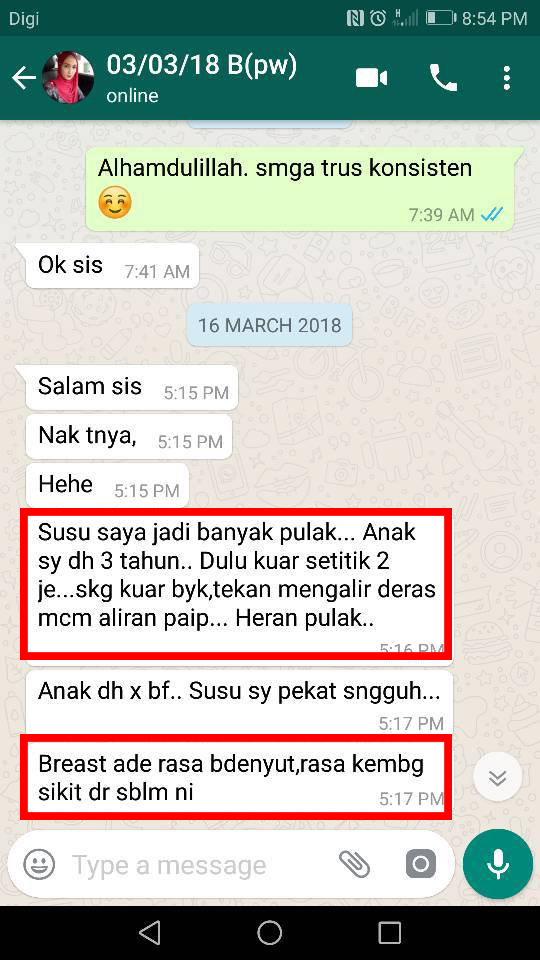Open the three-dot overflow menu
Screen dimensions: 540x960
coord(506,78)
